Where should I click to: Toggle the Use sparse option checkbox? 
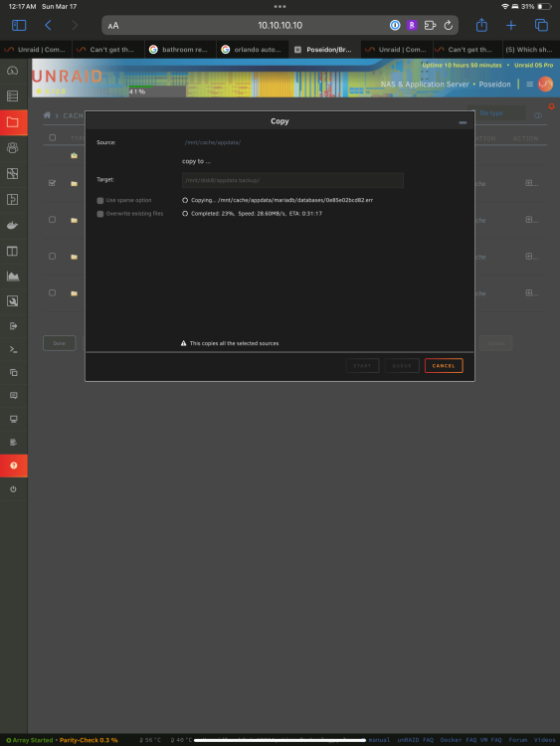coord(99,200)
